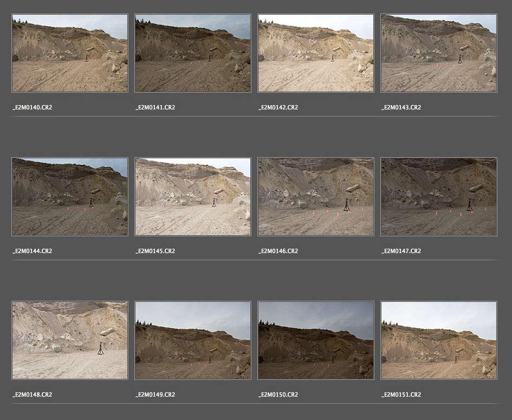This screenshot has width=512, height=420.
Task: Click the filename text _E2M0142.CR2
Action: tap(278, 107)
